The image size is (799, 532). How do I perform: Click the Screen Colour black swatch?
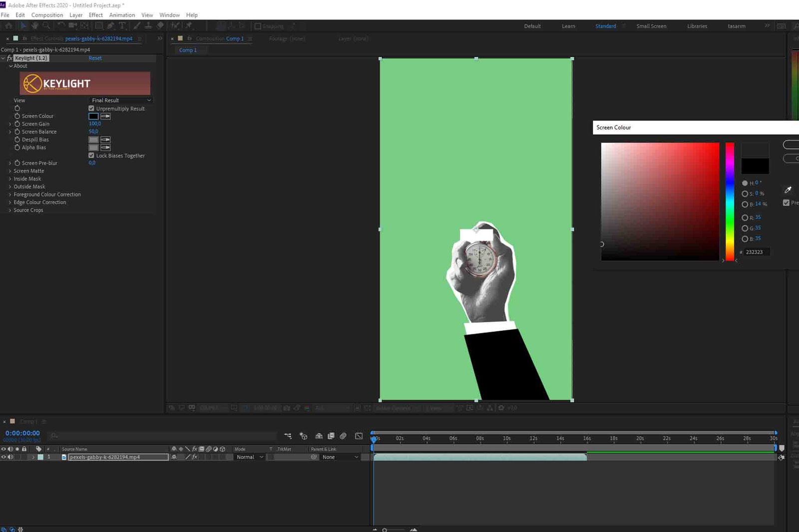click(93, 116)
